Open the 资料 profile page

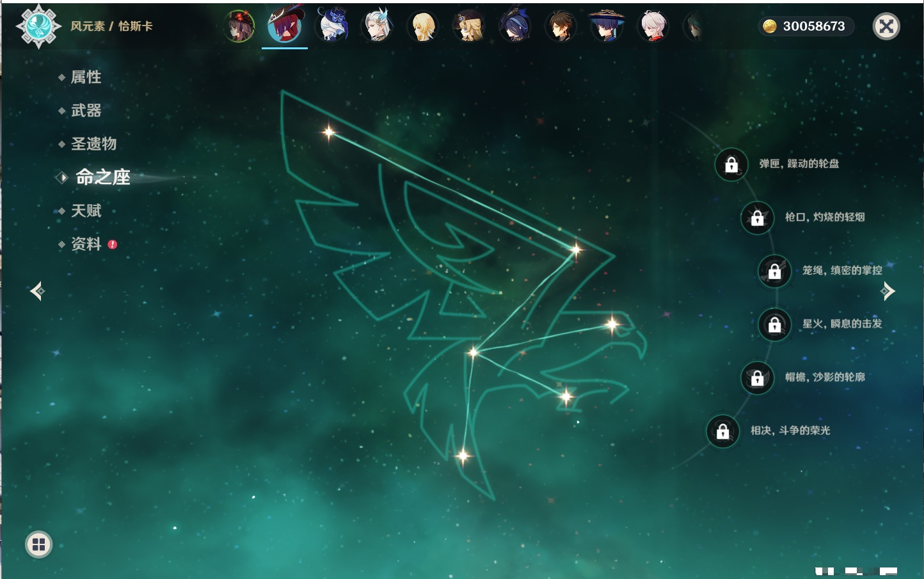(x=86, y=244)
